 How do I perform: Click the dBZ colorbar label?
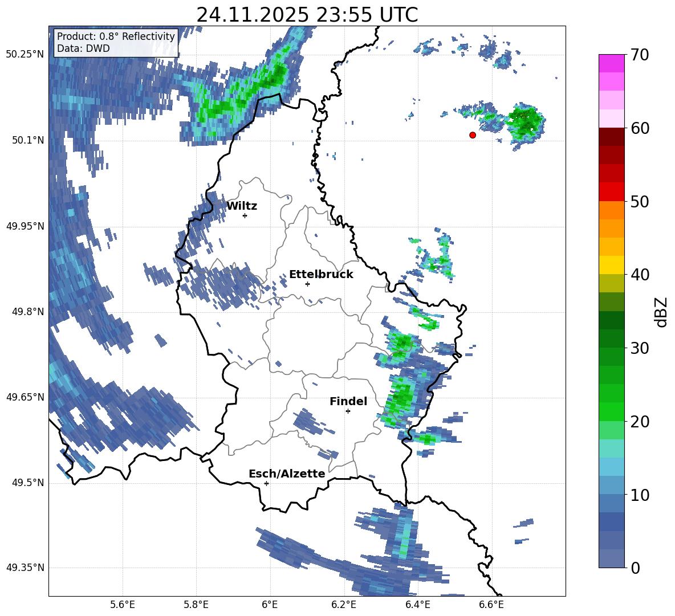coord(661,312)
